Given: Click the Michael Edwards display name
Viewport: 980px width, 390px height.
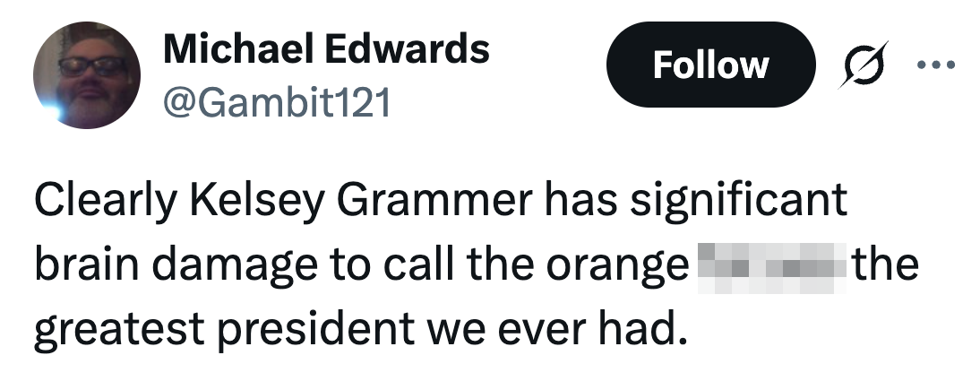Looking at the screenshot, I should [x=326, y=50].
